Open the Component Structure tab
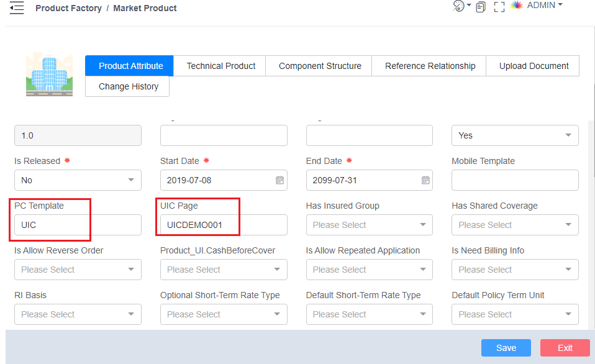The height and width of the screenshot is (364, 595). point(320,66)
